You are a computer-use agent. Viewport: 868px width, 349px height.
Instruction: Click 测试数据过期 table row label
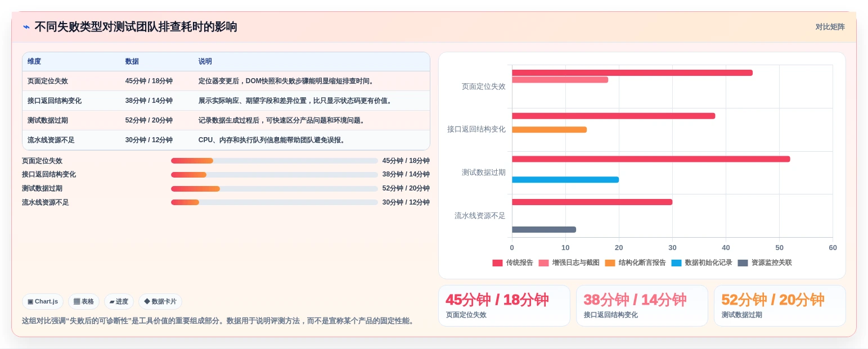pos(48,120)
